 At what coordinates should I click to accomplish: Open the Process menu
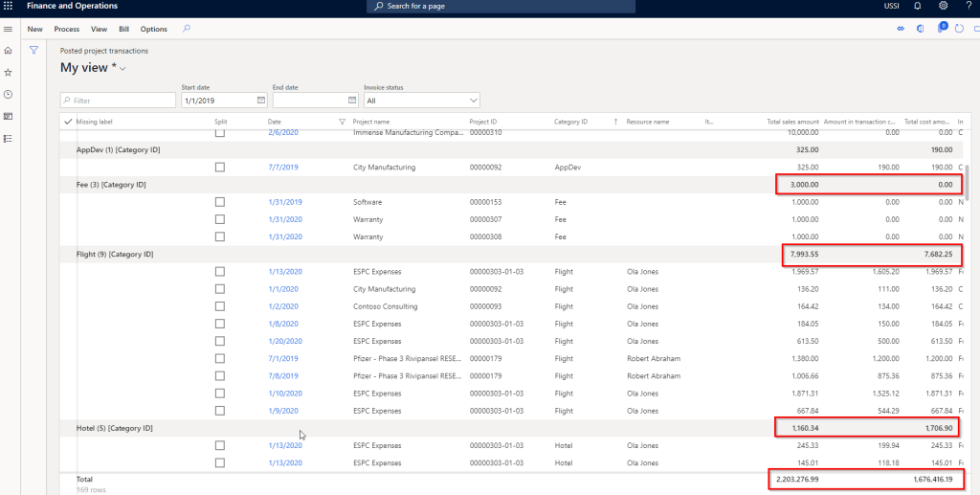click(x=66, y=30)
